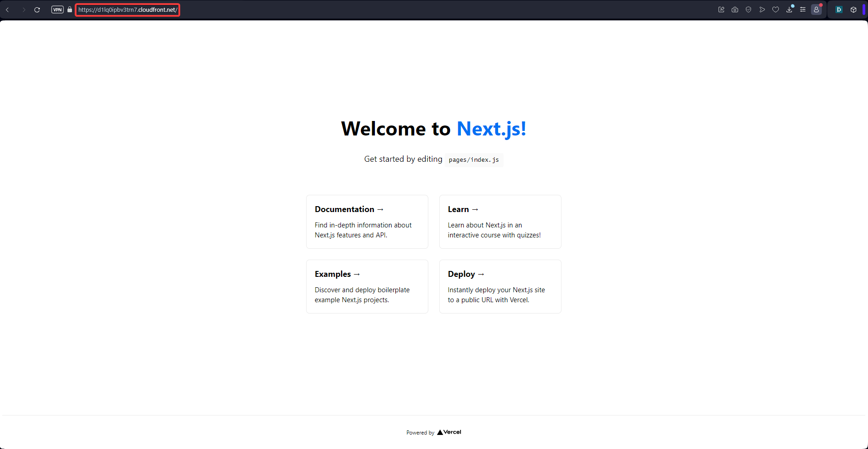Click 'interactive course with quizzes!' text
This screenshot has height=449, width=868.
click(494, 235)
